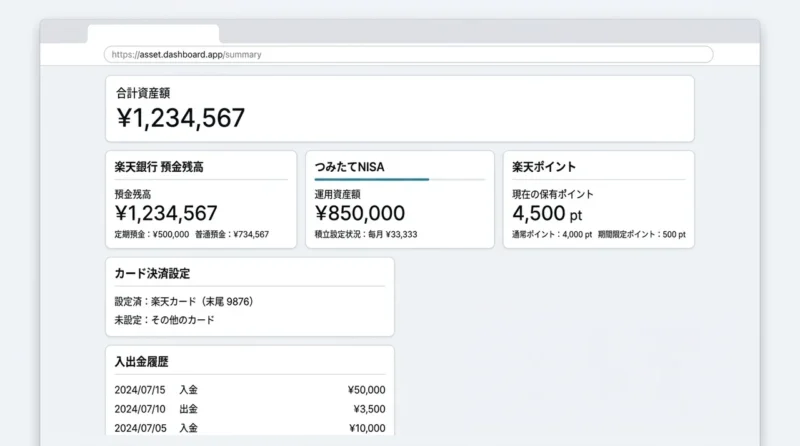Click 設定済：楽天カード（末尾 9876） line
The height and width of the screenshot is (446, 800).
click(184, 302)
